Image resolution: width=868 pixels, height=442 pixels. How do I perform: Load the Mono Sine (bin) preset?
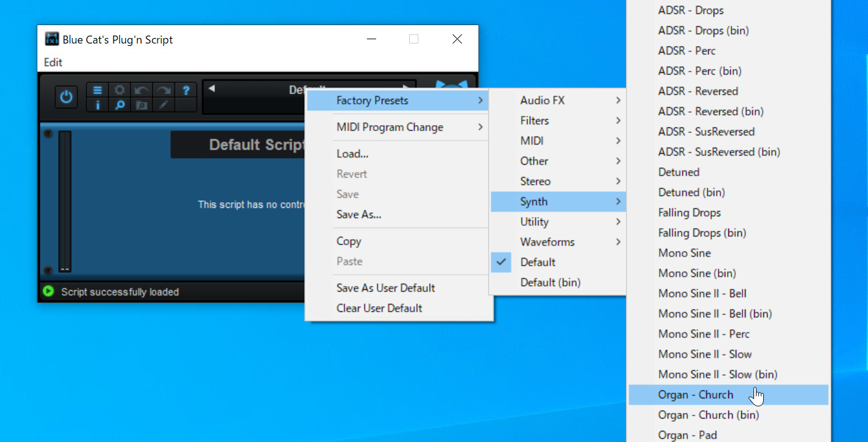point(728,273)
